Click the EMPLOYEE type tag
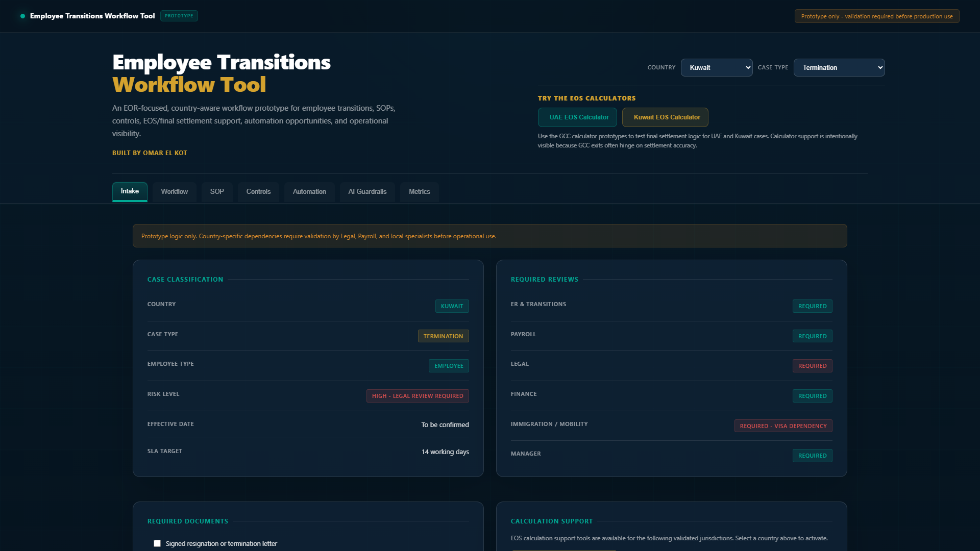Image resolution: width=980 pixels, height=551 pixels. click(449, 366)
